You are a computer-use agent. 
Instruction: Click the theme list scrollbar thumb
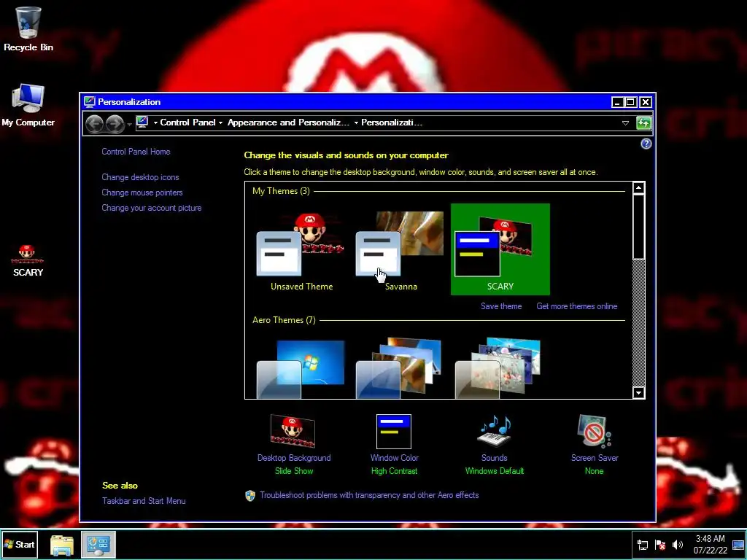[x=638, y=227]
